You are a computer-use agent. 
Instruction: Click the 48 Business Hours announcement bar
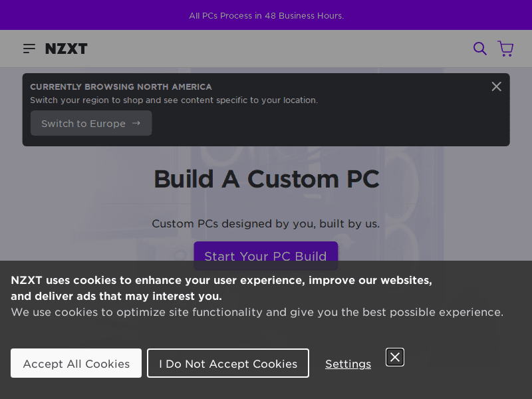[x=266, y=15]
